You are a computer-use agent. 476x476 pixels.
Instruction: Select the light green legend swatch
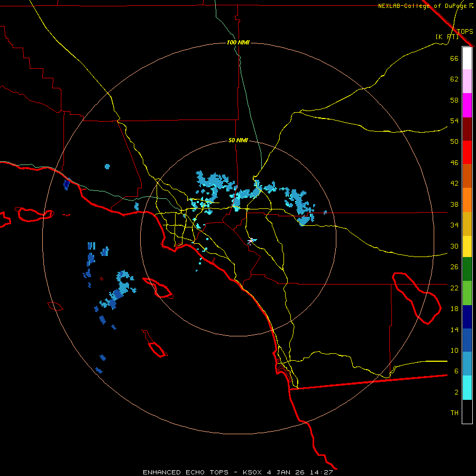(467, 293)
